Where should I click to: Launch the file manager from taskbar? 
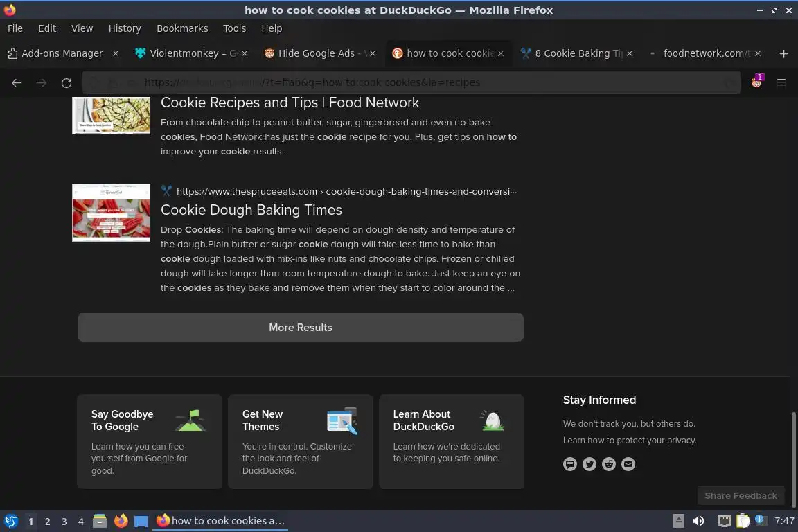tap(100, 521)
